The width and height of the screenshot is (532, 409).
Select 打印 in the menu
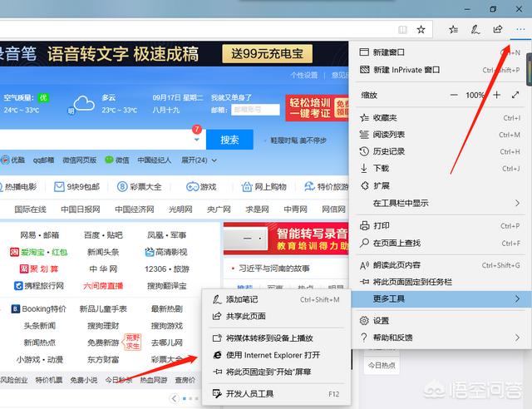[440, 226]
